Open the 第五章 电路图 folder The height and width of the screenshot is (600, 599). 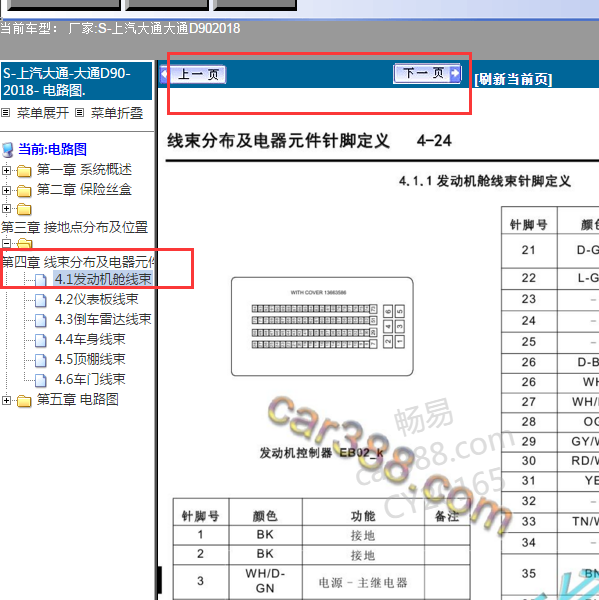click(x=77, y=399)
